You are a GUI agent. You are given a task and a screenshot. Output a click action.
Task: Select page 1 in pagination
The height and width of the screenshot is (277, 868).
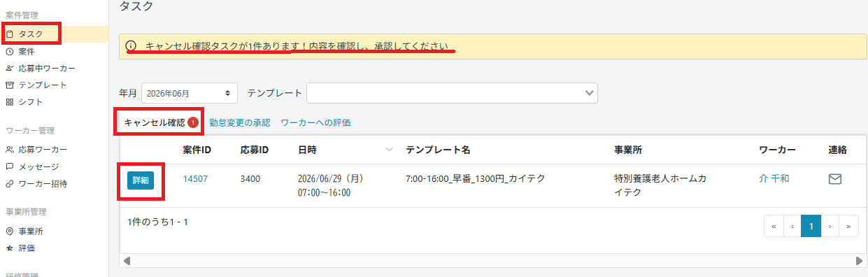tap(811, 226)
